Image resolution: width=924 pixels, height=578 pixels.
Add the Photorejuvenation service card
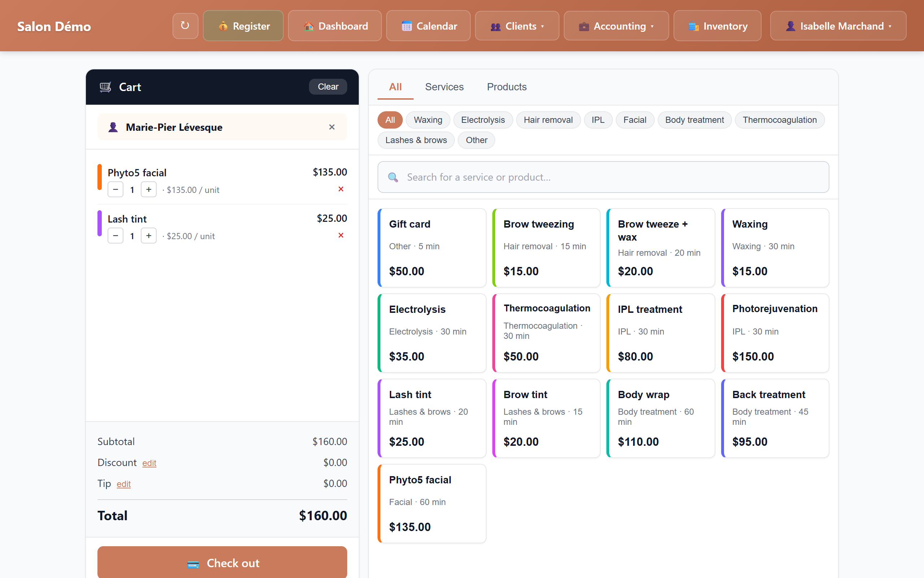click(x=775, y=333)
